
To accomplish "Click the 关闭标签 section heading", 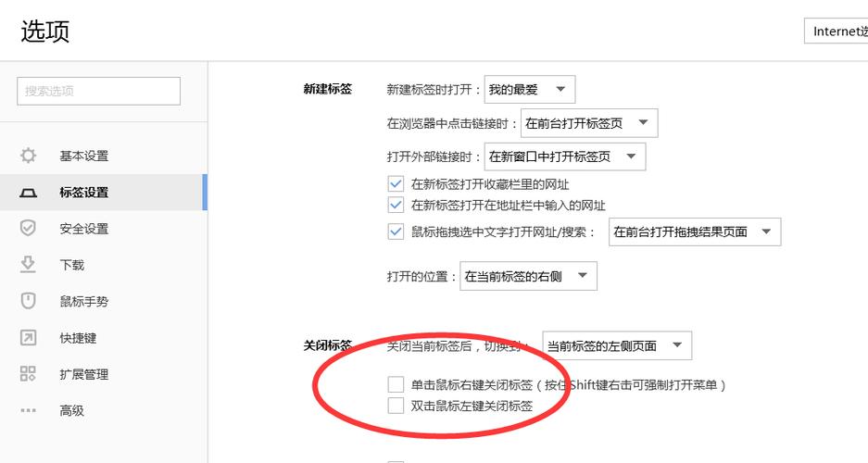I will click(328, 345).
